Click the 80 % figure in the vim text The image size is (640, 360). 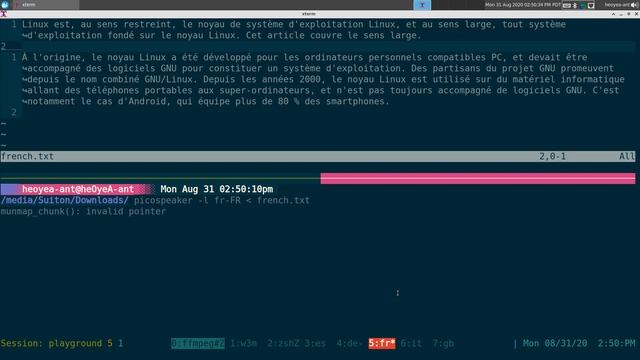[x=289, y=101]
